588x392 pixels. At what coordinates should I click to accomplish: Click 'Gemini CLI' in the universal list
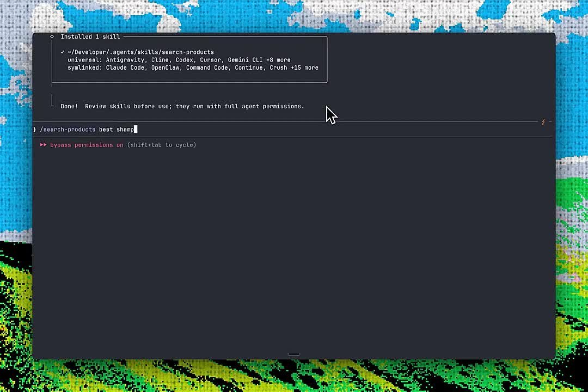pyautogui.click(x=245, y=60)
